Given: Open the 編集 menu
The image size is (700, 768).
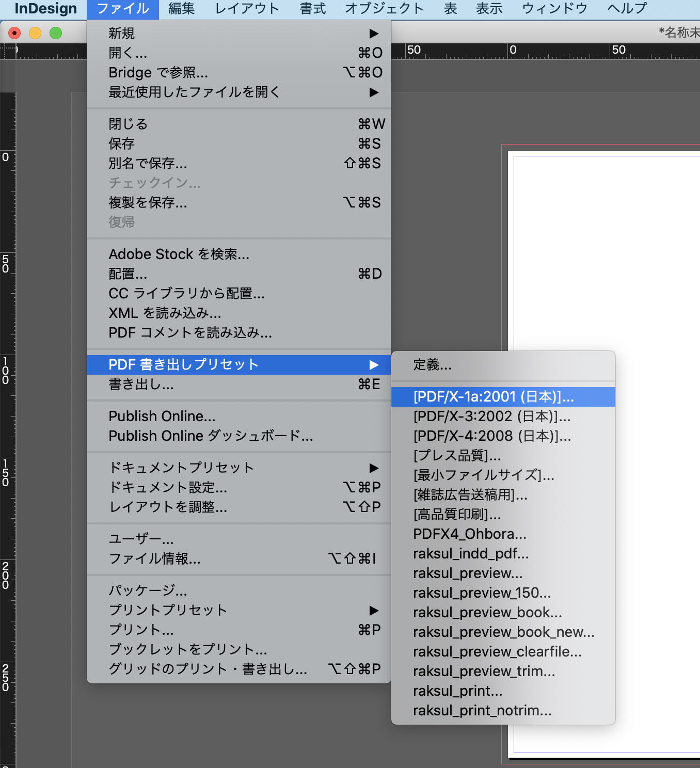Looking at the screenshot, I should [182, 9].
